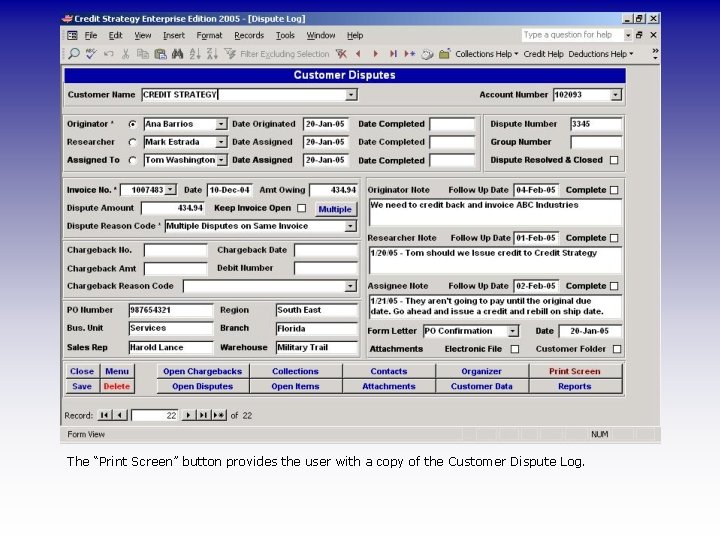Open the Dispute Reason Code dropdown

(350, 226)
